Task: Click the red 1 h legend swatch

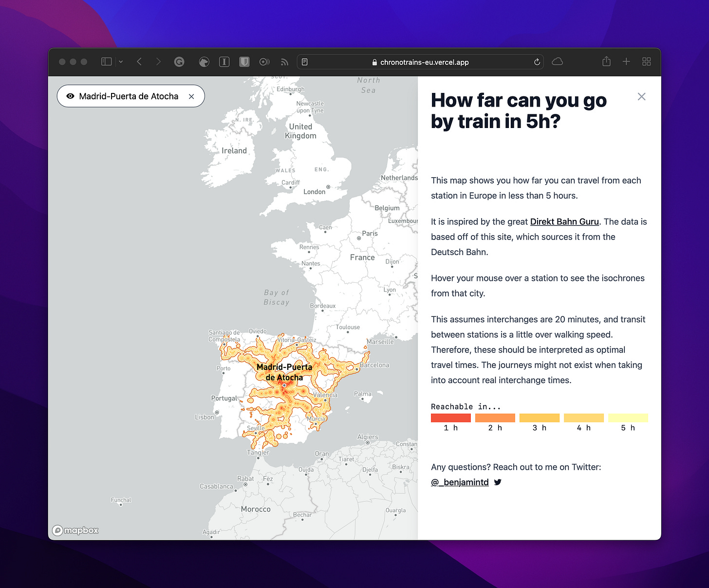Action: tap(451, 418)
